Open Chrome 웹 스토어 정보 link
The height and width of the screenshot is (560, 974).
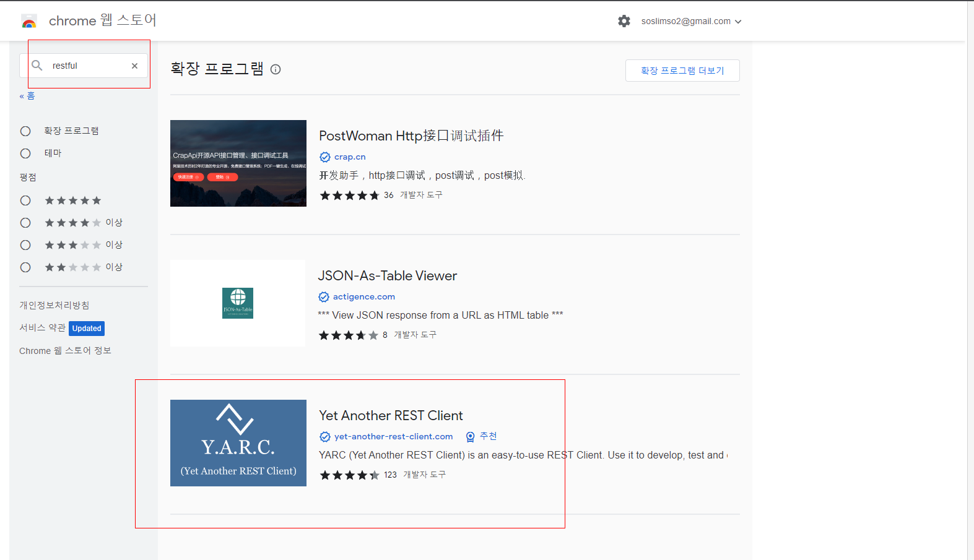tap(65, 351)
